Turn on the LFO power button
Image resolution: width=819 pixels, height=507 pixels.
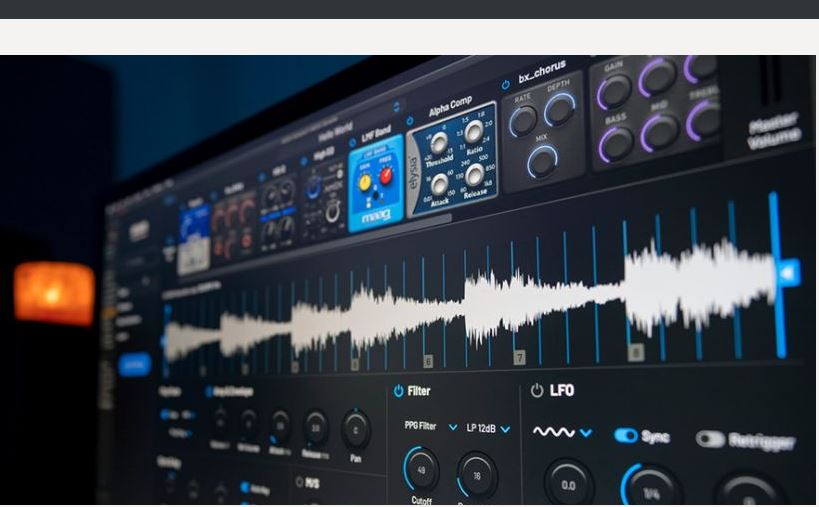click(537, 391)
